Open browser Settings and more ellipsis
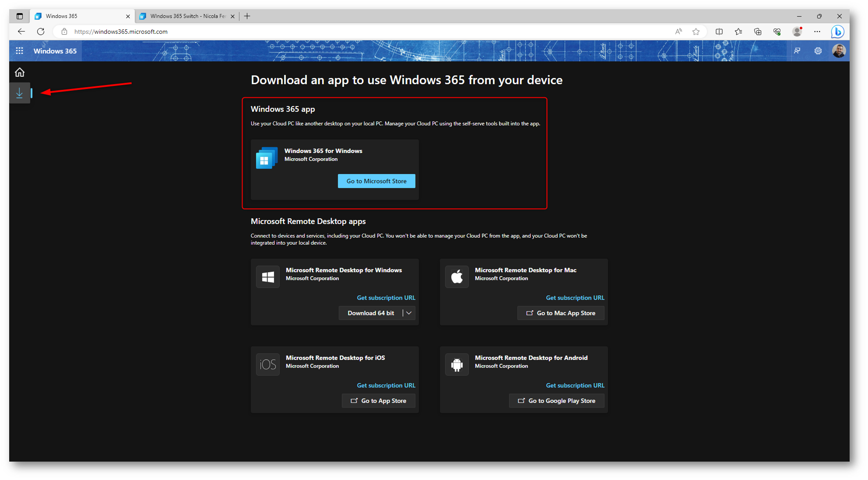 click(x=817, y=32)
